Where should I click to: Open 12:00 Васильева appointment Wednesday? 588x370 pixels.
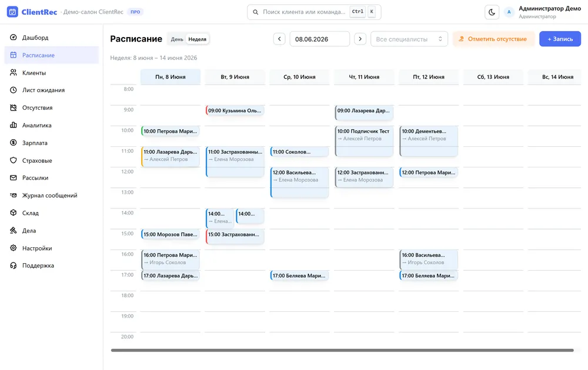[299, 183]
